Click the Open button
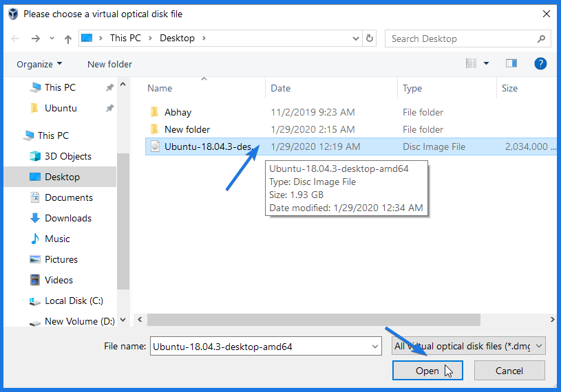561x392 pixels. pyautogui.click(x=427, y=371)
